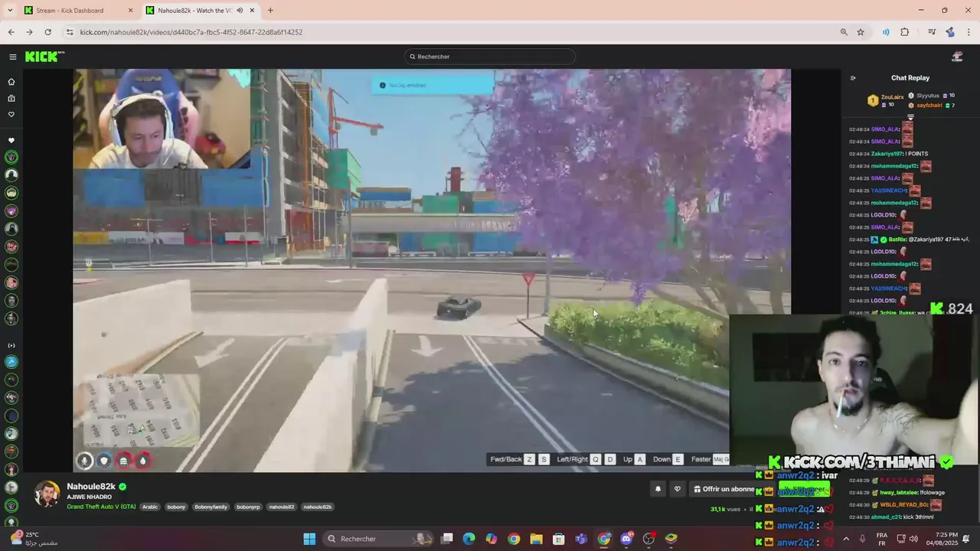Click Offrir un abonnement button
980x551 pixels.
[x=724, y=489]
